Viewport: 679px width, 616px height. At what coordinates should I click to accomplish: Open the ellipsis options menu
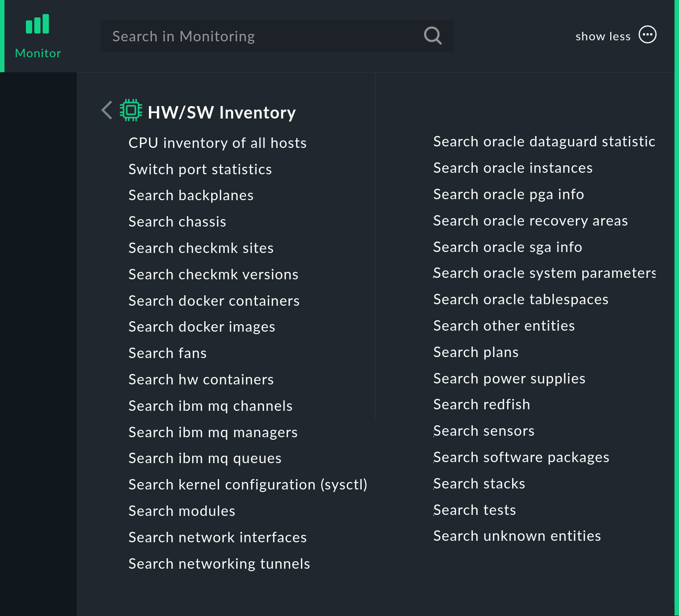click(x=647, y=34)
